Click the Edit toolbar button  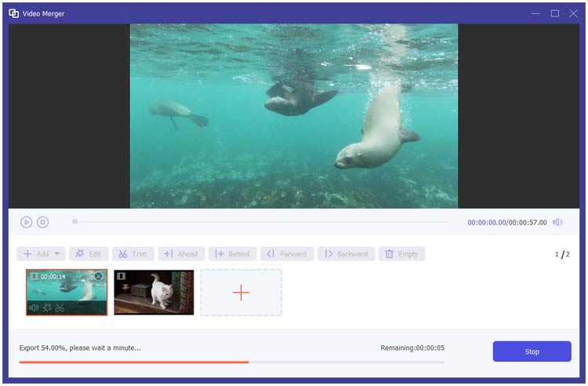pos(89,254)
